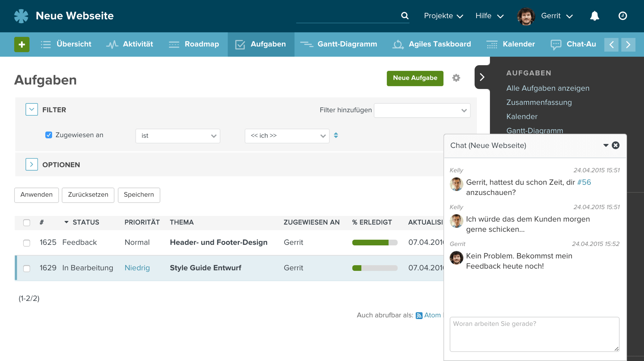Expand the OPTIONEN section
Image resolution: width=644 pixels, height=361 pixels.
pos(31,164)
